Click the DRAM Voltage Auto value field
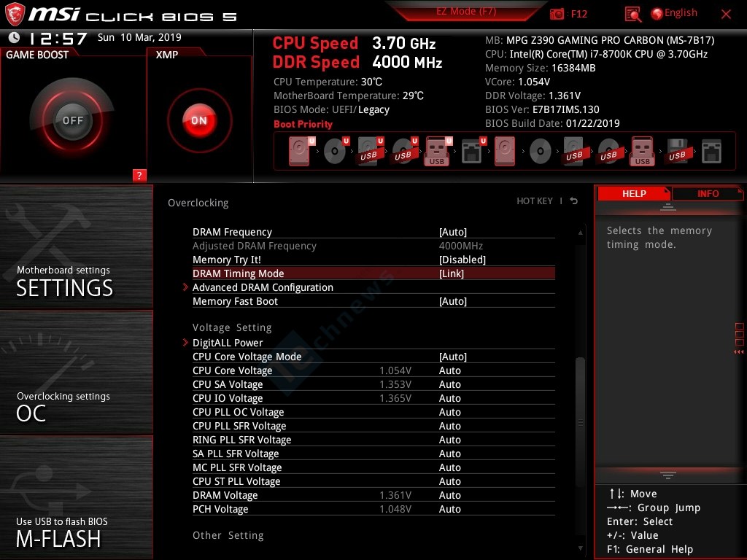The height and width of the screenshot is (560, 747). tap(450, 495)
